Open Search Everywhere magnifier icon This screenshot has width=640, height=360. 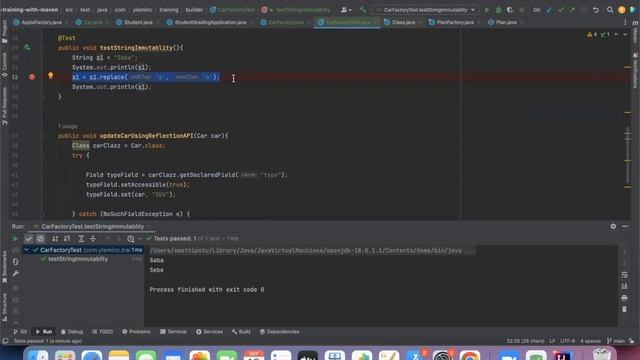610,10
